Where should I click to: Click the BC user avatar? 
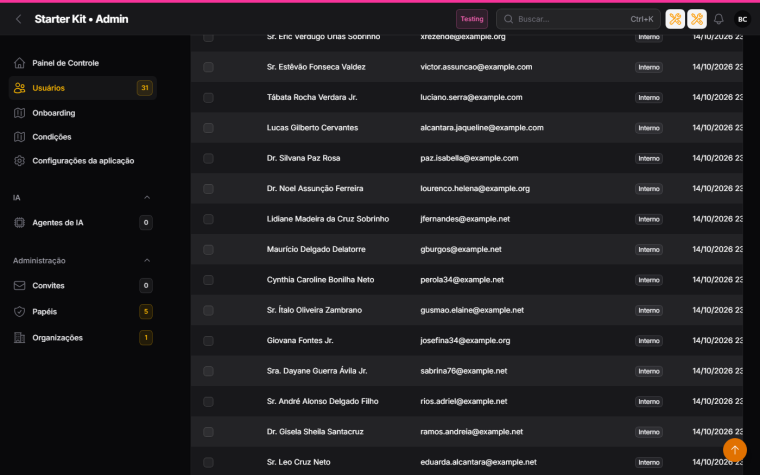click(x=742, y=19)
